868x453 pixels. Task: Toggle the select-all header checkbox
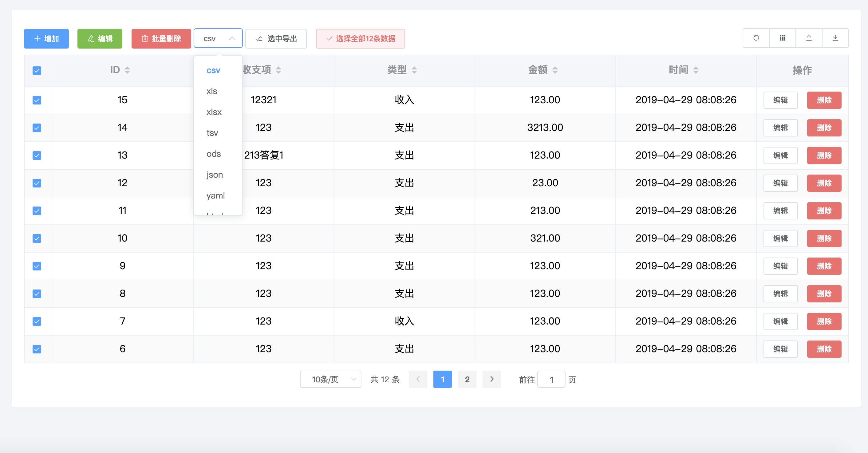tap(37, 71)
